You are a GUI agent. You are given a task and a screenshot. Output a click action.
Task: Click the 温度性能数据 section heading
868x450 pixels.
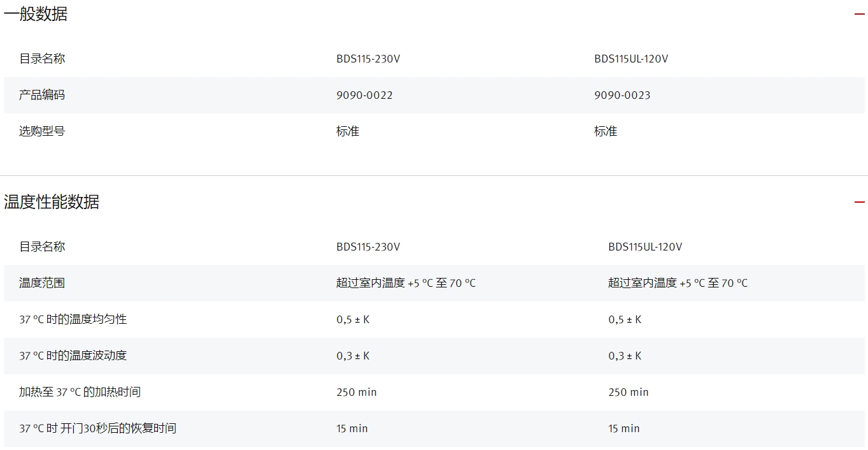point(52,202)
